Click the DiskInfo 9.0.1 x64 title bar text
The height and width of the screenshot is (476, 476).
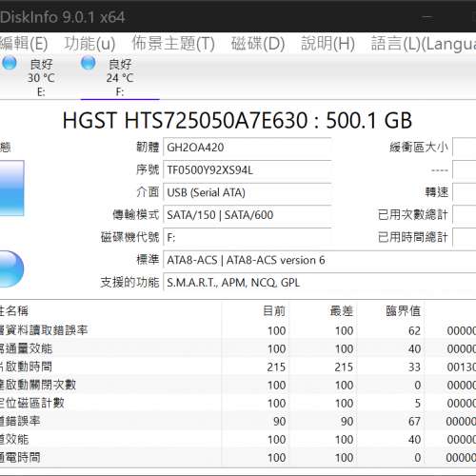pos(63,17)
